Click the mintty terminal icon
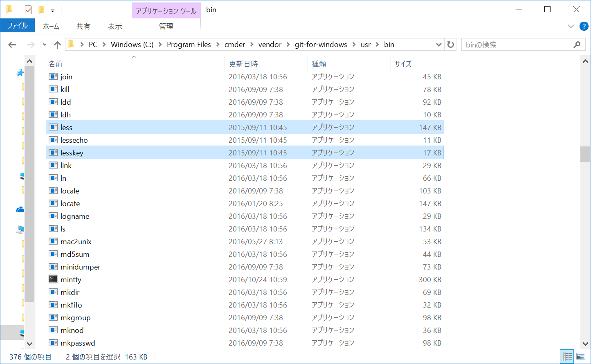This screenshot has width=591, height=364. [x=53, y=279]
